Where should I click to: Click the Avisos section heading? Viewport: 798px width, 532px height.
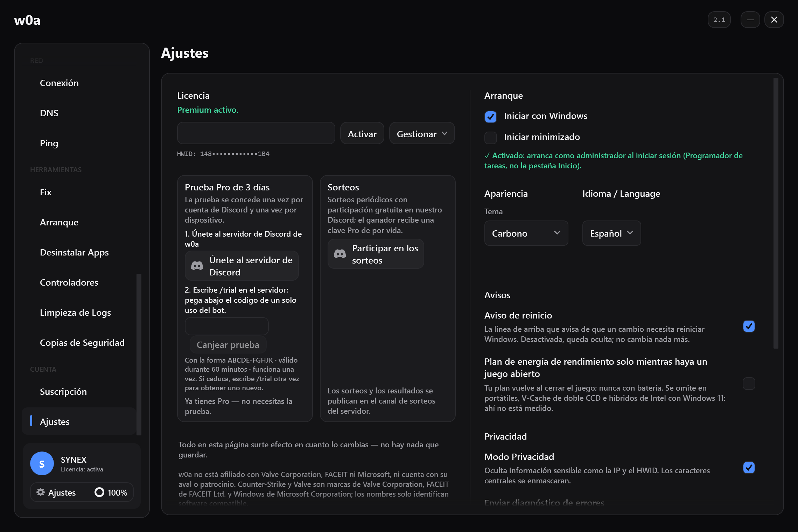coord(497,295)
